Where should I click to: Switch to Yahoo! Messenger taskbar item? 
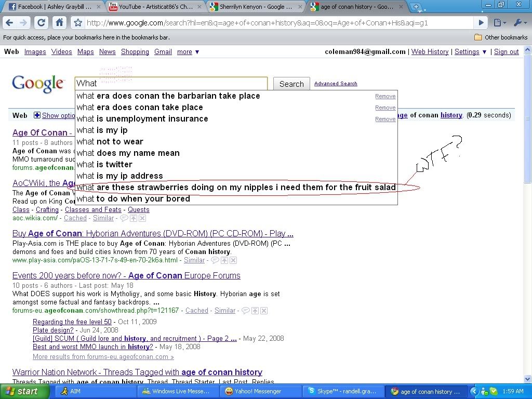260,392
